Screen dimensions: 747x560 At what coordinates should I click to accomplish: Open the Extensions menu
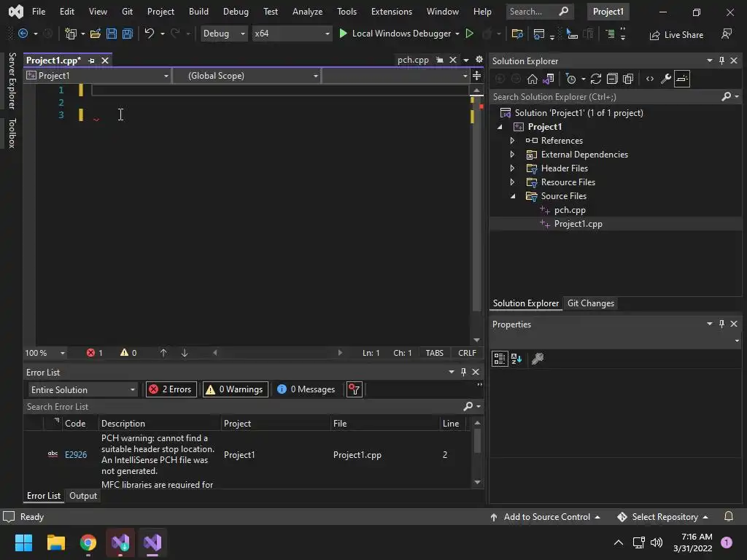[392, 12]
